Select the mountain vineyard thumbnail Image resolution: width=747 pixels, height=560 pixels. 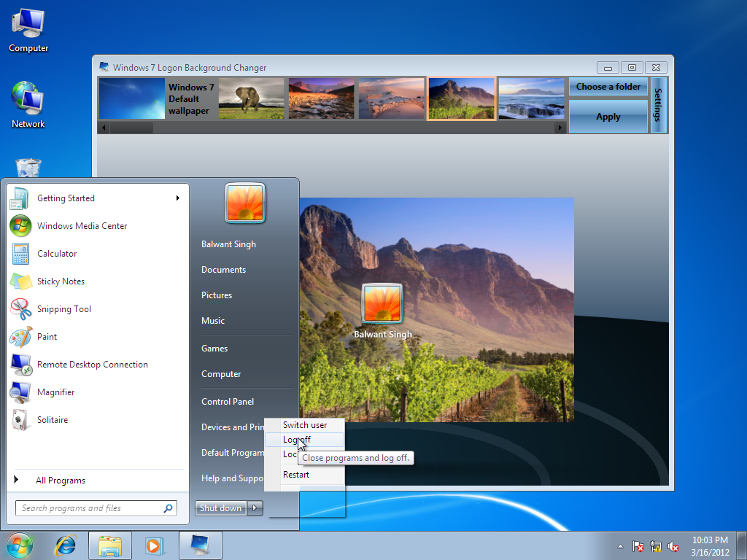coord(461,98)
